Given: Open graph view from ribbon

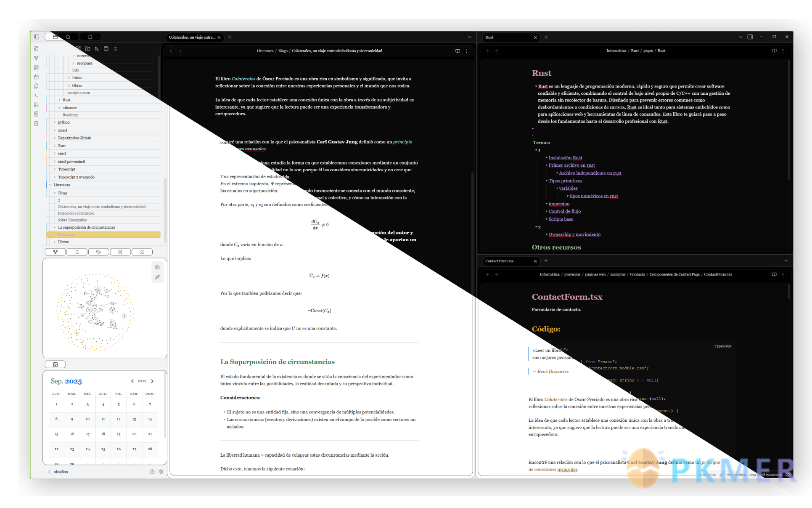Looking at the screenshot, I should click(36, 58).
